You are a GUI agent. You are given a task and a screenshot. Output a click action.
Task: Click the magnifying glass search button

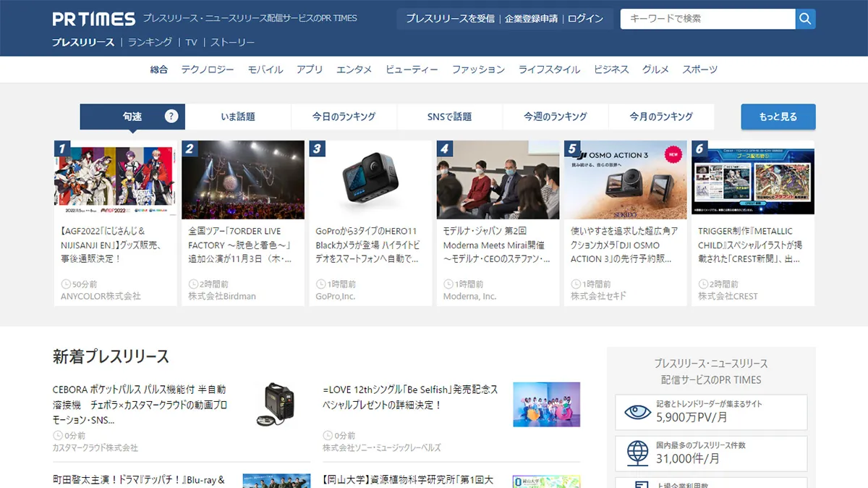tap(805, 19)
